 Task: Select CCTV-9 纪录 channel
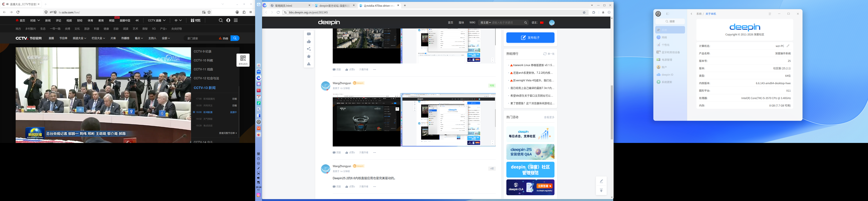(203, 51)
